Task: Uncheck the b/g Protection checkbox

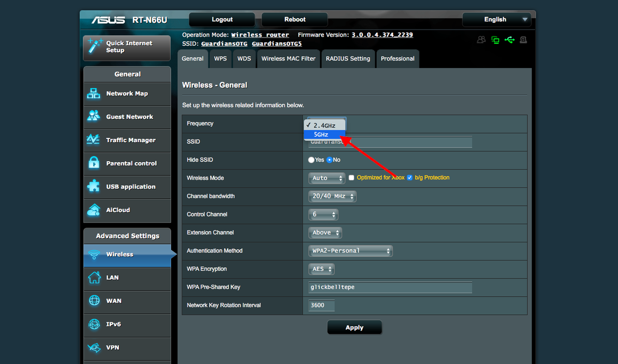Action: [409, 178]
